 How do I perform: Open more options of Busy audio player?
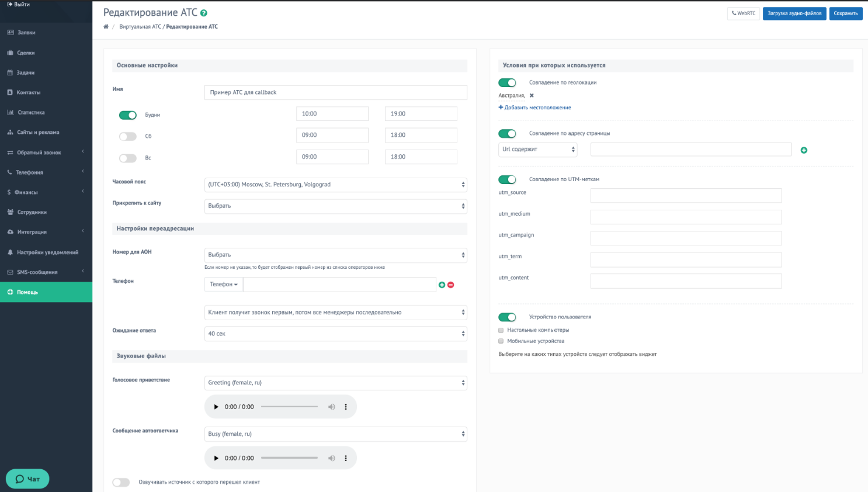click(346, 458)
